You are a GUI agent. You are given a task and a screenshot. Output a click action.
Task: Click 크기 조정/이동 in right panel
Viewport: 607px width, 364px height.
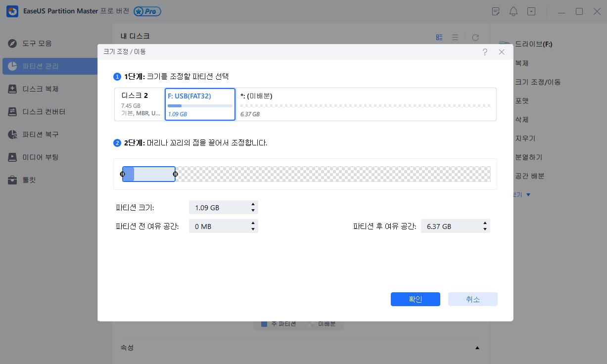point(538,82)
